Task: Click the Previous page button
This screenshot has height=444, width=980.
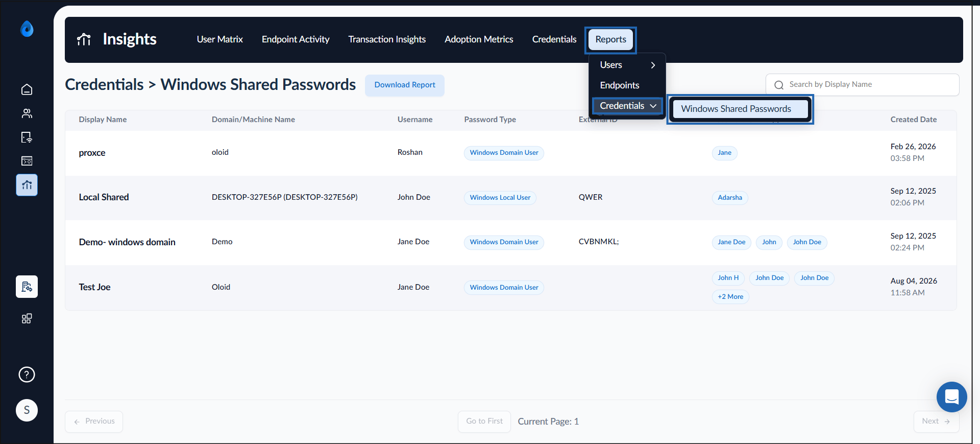Action: [x=94, y=422]
